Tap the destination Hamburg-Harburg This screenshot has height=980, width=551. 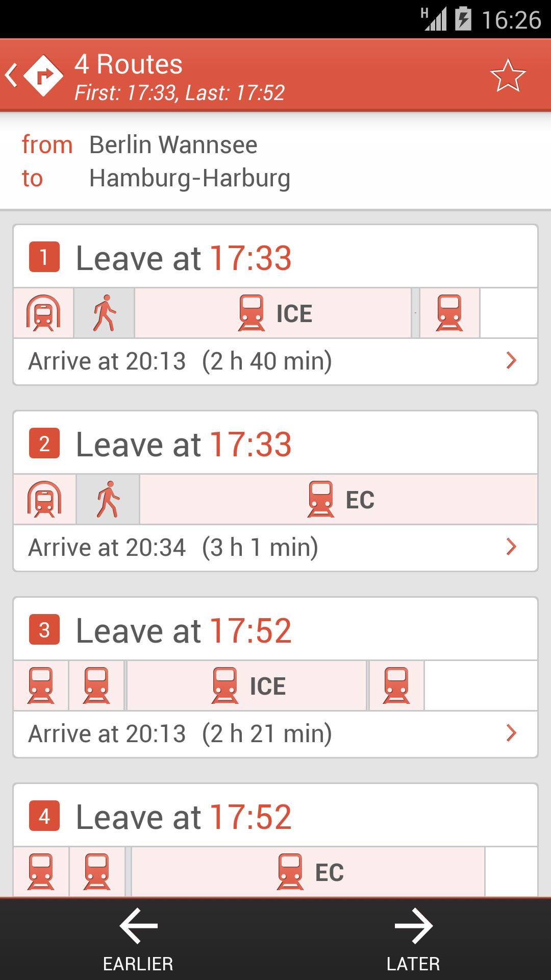coord(190,178)
